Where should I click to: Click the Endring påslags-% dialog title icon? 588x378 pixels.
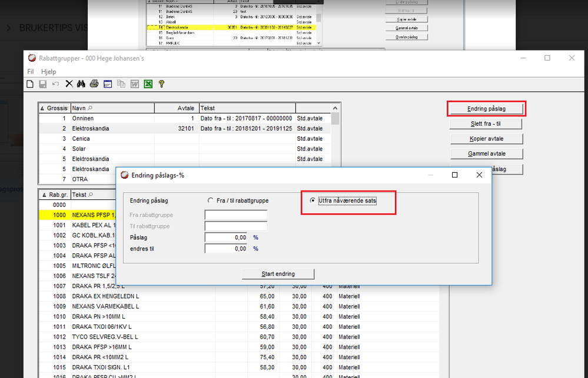pyautogui.click(x=125, y=175)
